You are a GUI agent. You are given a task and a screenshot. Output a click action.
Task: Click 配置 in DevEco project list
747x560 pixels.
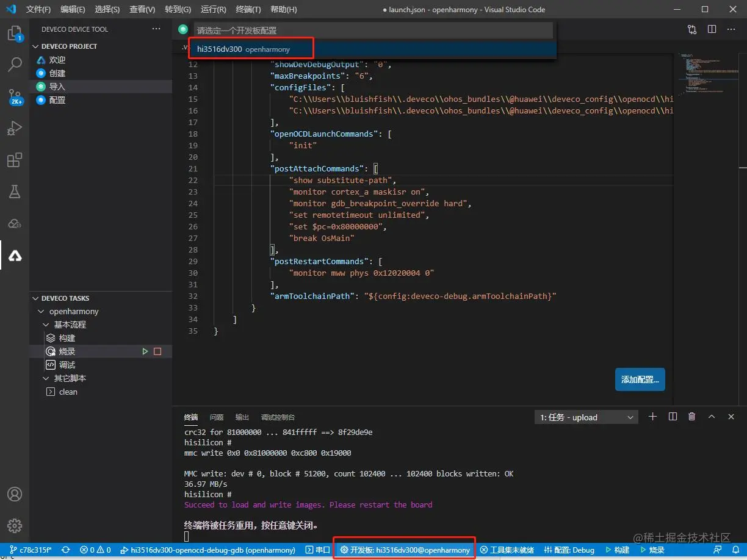pos(57,100)
